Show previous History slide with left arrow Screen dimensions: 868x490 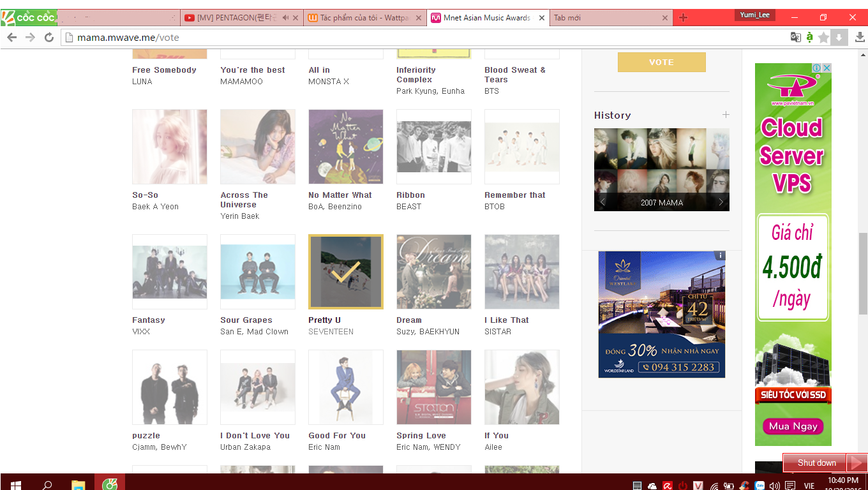[602, 202]
